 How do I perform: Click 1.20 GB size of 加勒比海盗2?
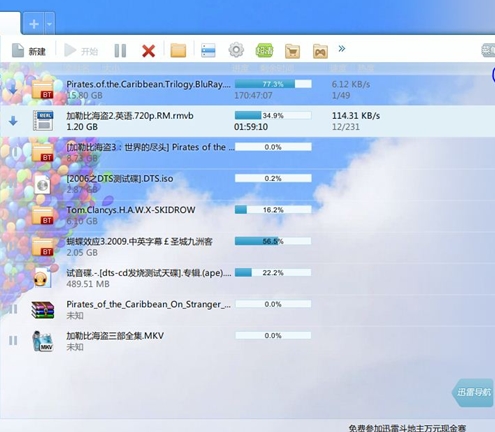click(x=82, y=127)
